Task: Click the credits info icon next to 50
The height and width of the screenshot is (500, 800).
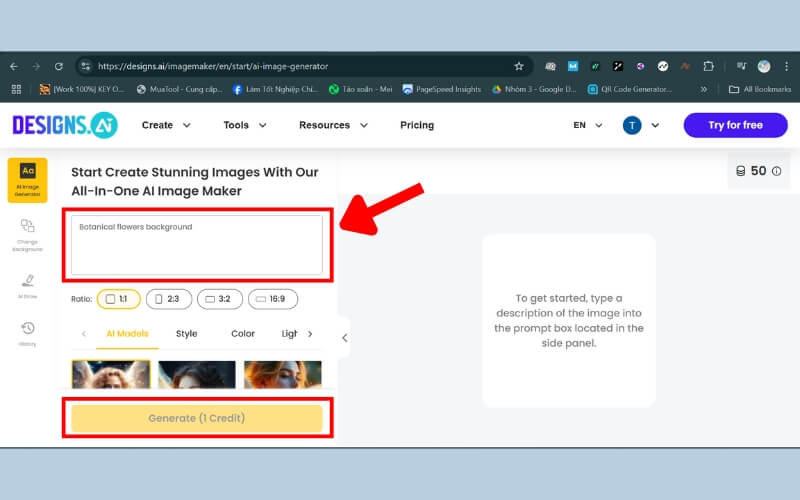Action: [777, 171]
